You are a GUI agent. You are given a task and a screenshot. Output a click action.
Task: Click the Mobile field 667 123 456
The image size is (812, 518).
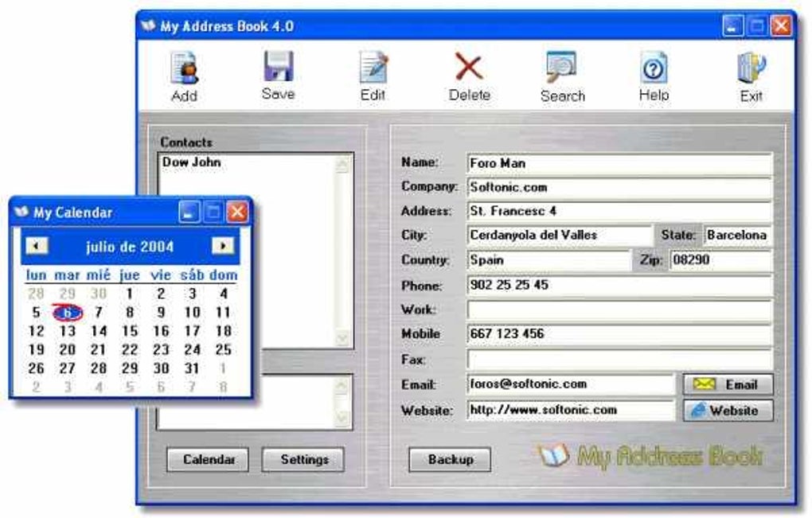(619, 333)
